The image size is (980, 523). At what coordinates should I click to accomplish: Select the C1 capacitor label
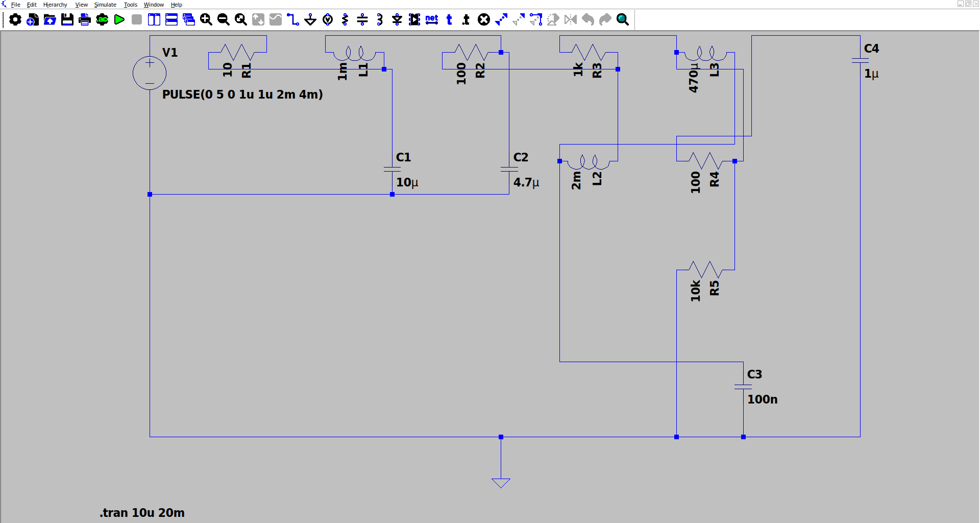[403, 157]
